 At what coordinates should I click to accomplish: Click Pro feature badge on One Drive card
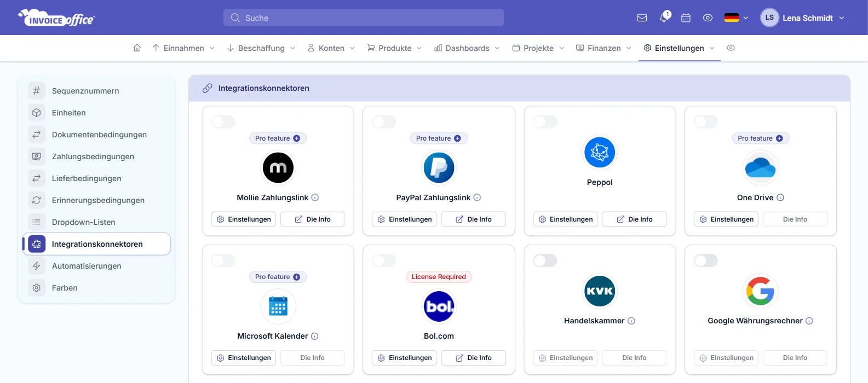tap(760, 138)
